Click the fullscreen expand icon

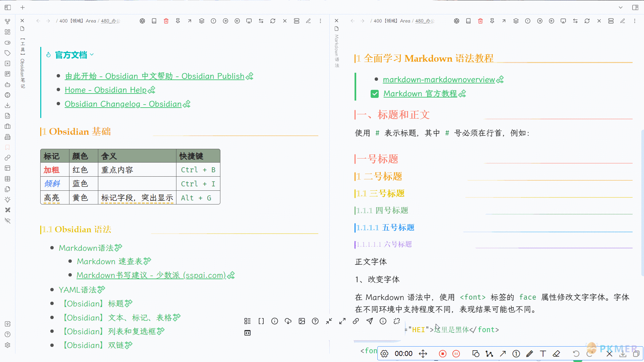coord(343,321)
